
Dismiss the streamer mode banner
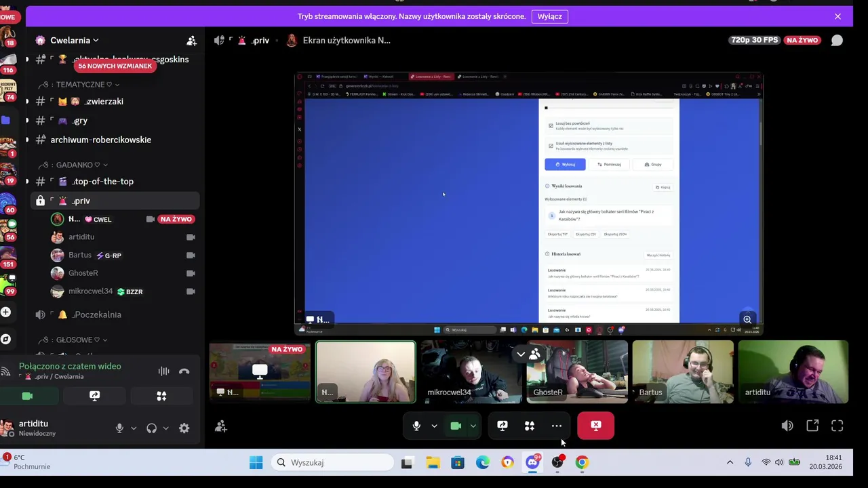[x=837, y=16]
